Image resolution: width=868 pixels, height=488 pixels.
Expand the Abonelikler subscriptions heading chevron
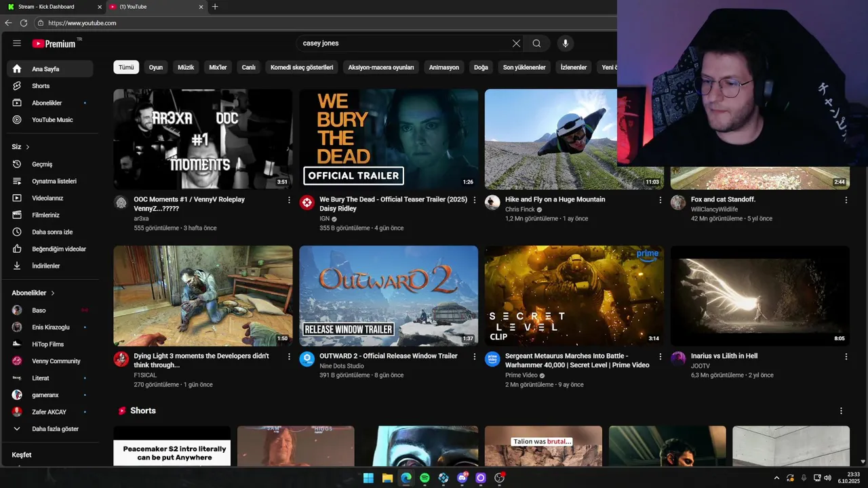(52, 293)
